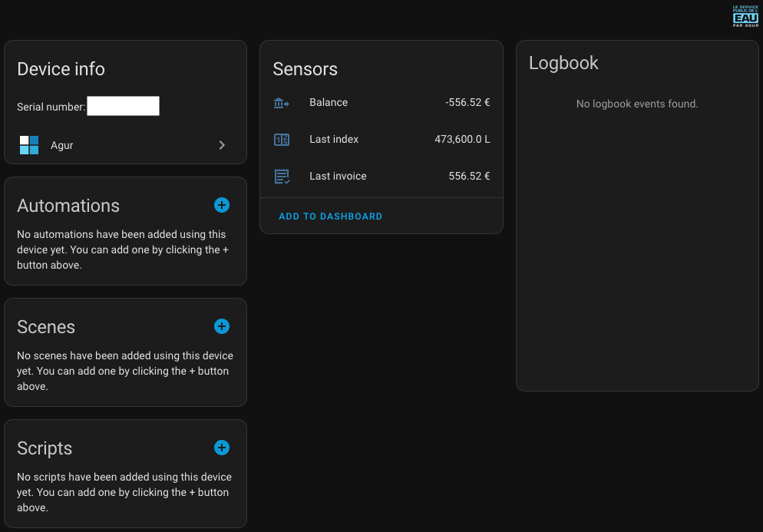Click the add scene plus icon
The width and height of the screenshot is (763, 532).
(222, 326)
